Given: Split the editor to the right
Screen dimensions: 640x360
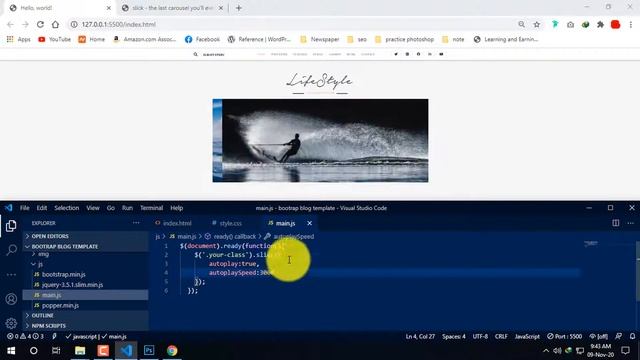Looking at the screenshot, I should 616,223.
